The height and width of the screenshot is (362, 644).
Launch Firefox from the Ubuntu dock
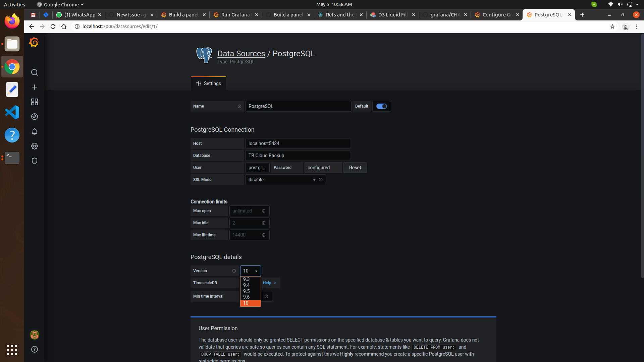tap(12, 21)
